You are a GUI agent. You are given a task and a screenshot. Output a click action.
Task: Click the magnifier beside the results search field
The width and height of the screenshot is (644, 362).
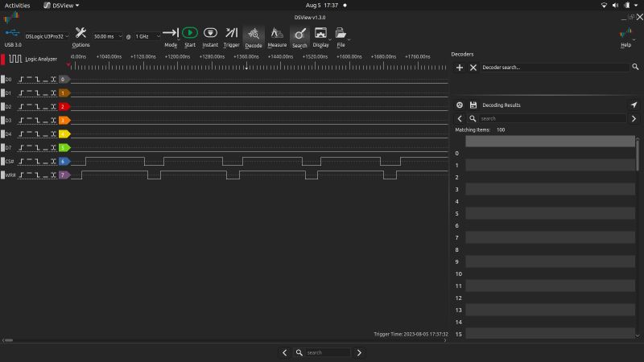pos(473,118)
